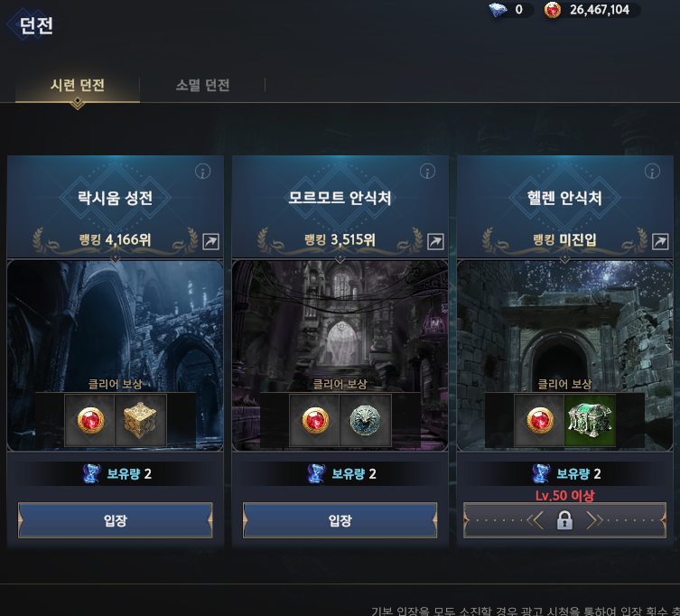Open info icon for 모르모트 안식처
Image resolution: width=680 pixels, height=616 pixels.
coord(427,172)
